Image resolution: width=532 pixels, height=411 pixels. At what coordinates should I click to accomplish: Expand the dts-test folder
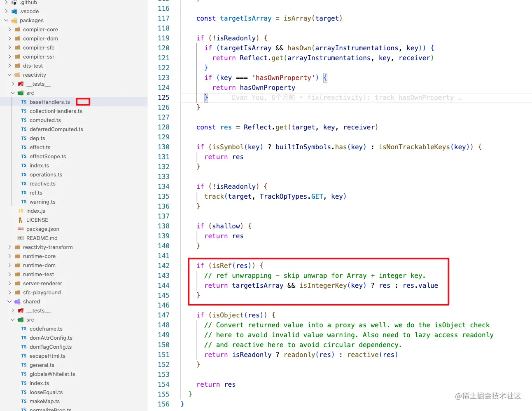(10, 66)
